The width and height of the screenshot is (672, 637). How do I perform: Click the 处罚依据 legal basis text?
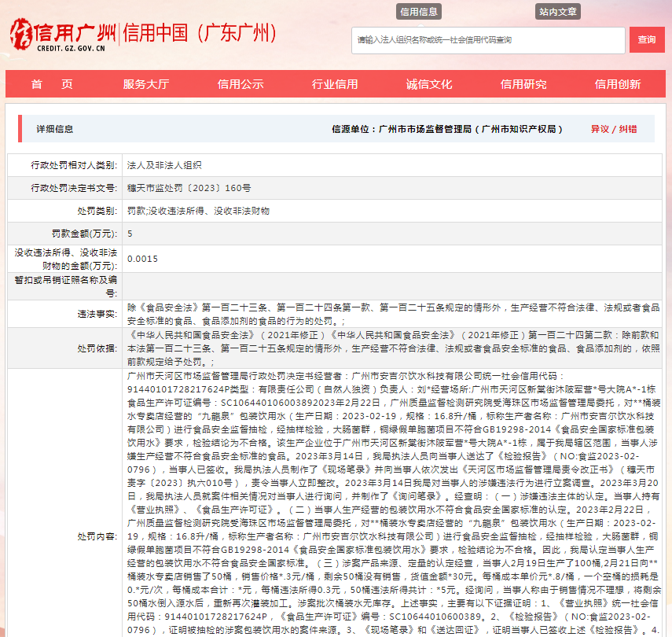(393, 348)
